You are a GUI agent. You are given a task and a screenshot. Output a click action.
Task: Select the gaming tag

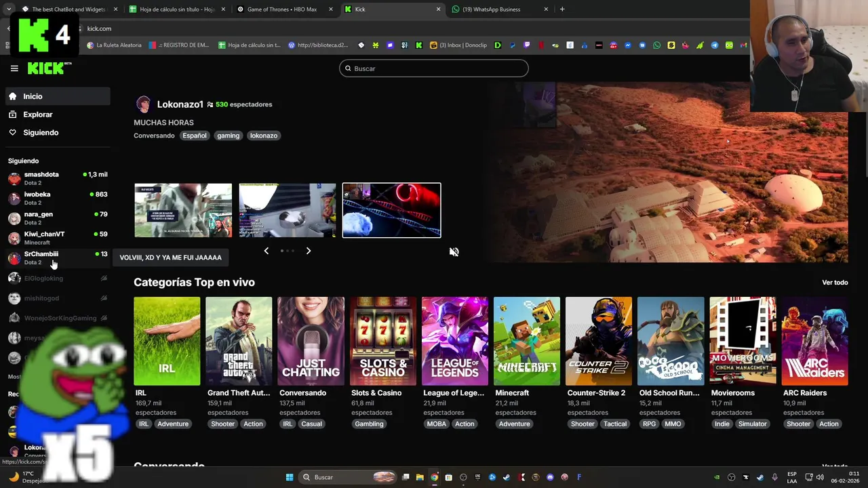click(228, 136)
